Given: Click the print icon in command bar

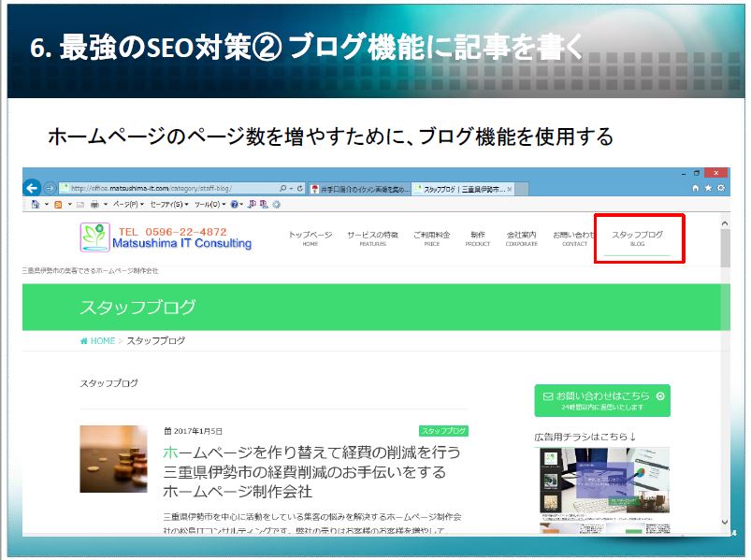Looking at the screenshot, I should tap(95, 204).
